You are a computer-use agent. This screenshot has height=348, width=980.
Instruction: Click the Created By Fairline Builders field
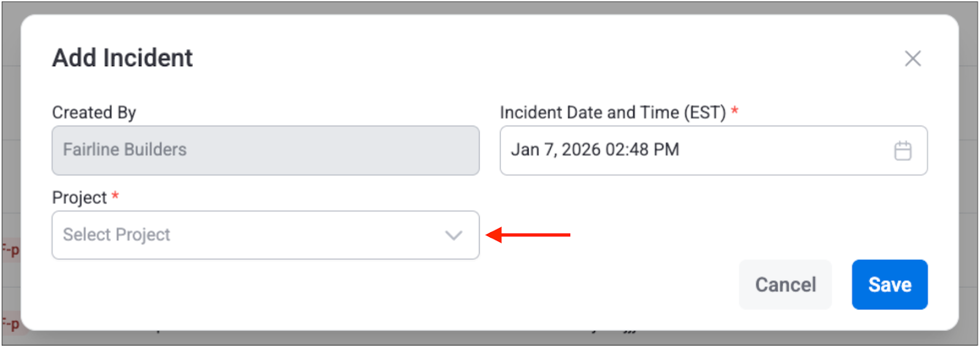pyautogui.click(x=265, y=151)
